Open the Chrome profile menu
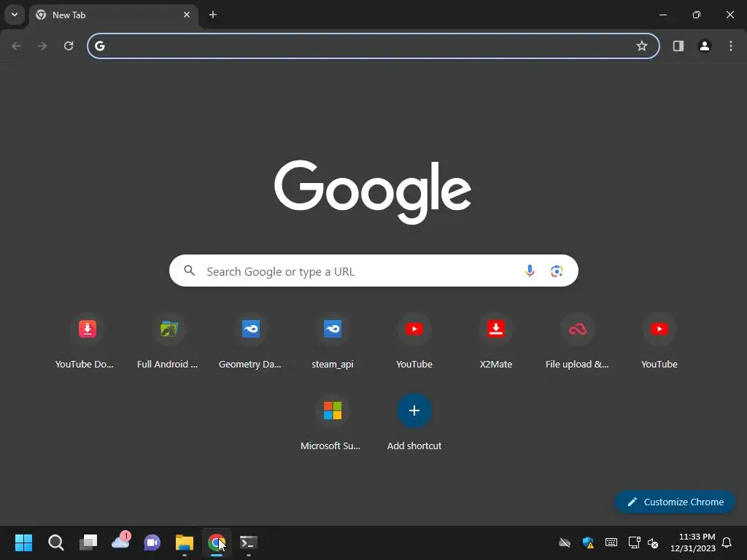This screenshot has height=560, width=747. pyautogui.click(x=705, y=46)
